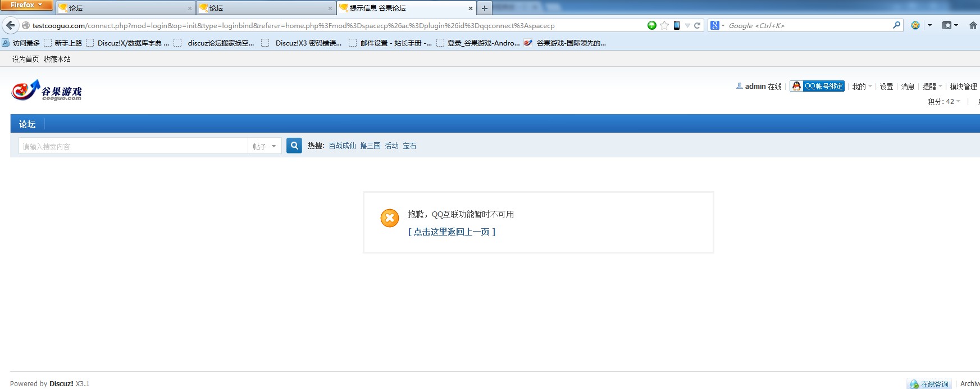
Task: Open the admin user profile link
Action: coord(755,86)
